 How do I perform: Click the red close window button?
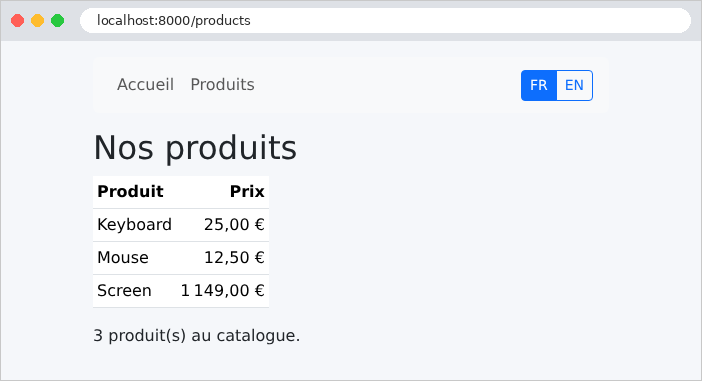pyautogui.click(x=17, y=21)
